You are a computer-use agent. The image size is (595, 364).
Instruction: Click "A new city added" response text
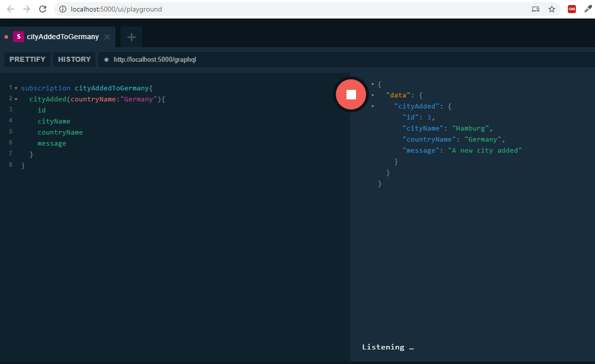pyautogui.click(x=485, y=150)
